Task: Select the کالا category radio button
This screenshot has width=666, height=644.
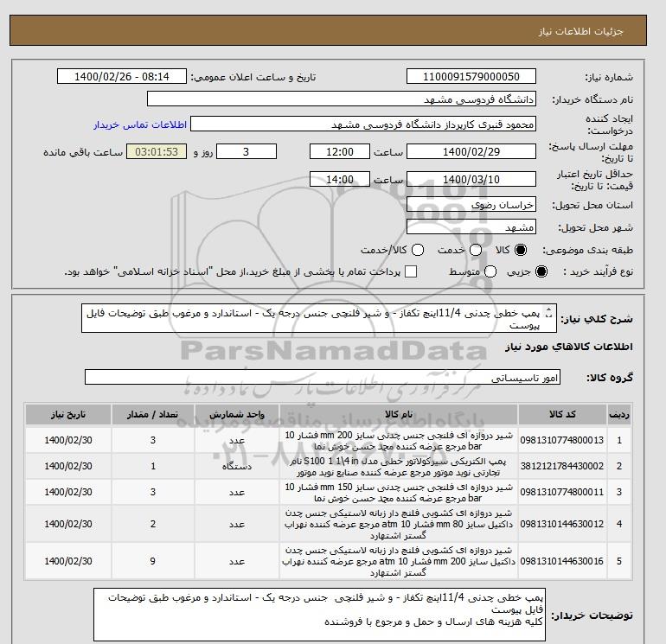Action: coord(521,250)
